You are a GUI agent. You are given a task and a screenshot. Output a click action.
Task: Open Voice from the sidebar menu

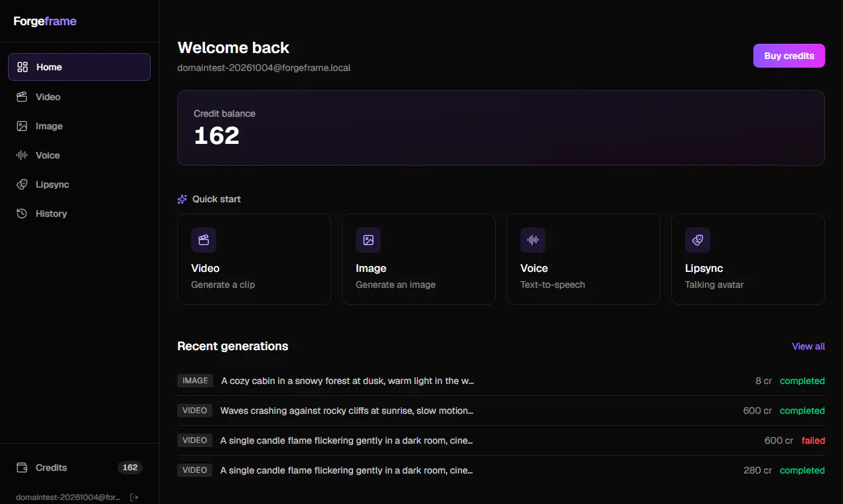click(x=80, y=155)
